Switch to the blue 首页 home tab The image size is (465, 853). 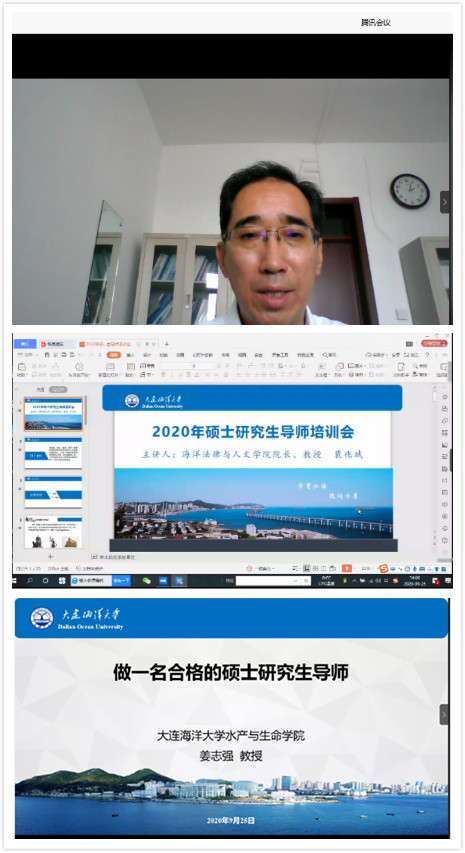pos(24,344)
